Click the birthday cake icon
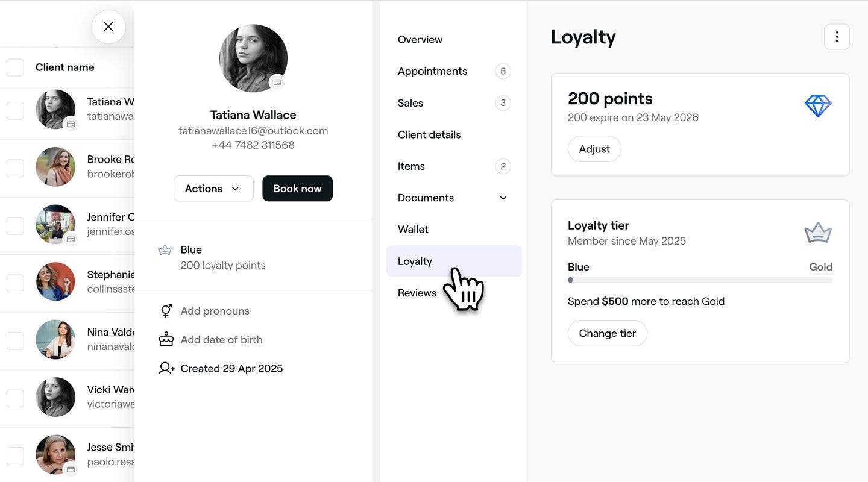Screen dimensions: 868x482 (166, 339)
